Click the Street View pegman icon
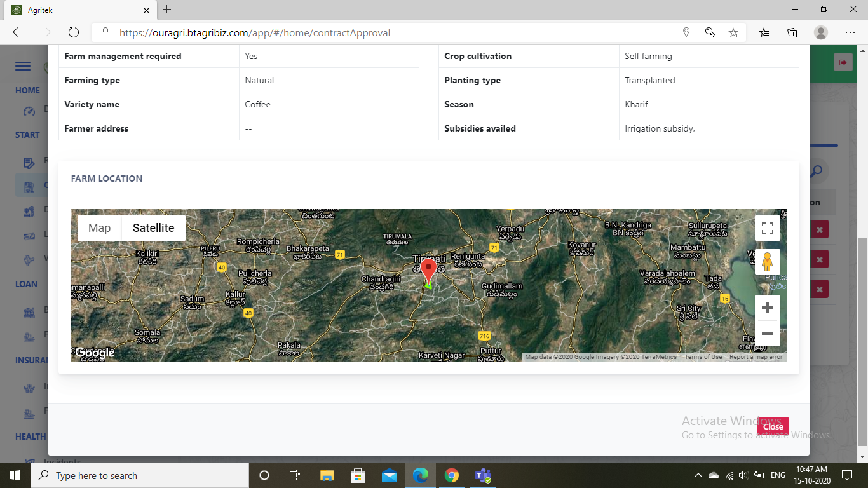The width and height of the screenshot is (868, 488). tap(767, 262)
